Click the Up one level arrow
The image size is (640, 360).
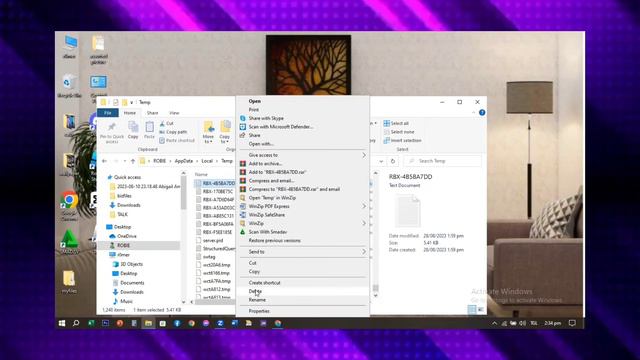pyautogui.click(x=133, y=161)
